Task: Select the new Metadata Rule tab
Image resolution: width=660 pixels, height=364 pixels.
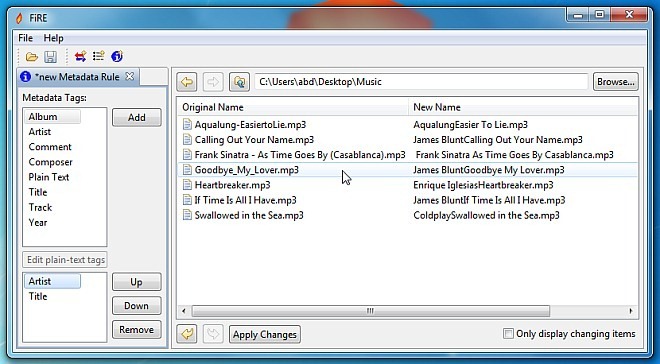Action: tap(77, 77)
